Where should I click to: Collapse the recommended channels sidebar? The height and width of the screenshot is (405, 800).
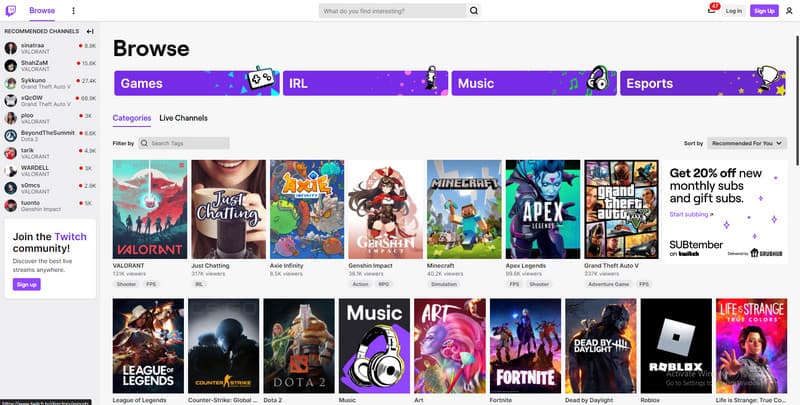(90, 31)
